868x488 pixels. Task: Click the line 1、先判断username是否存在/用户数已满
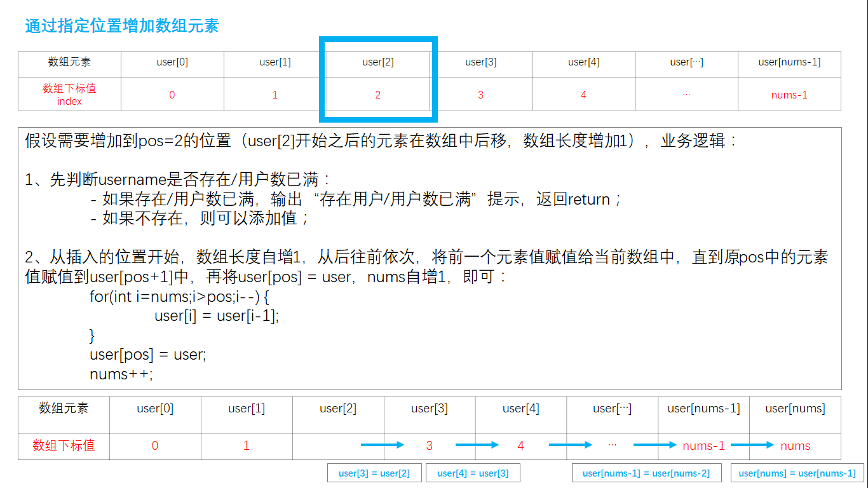(179, 180)
